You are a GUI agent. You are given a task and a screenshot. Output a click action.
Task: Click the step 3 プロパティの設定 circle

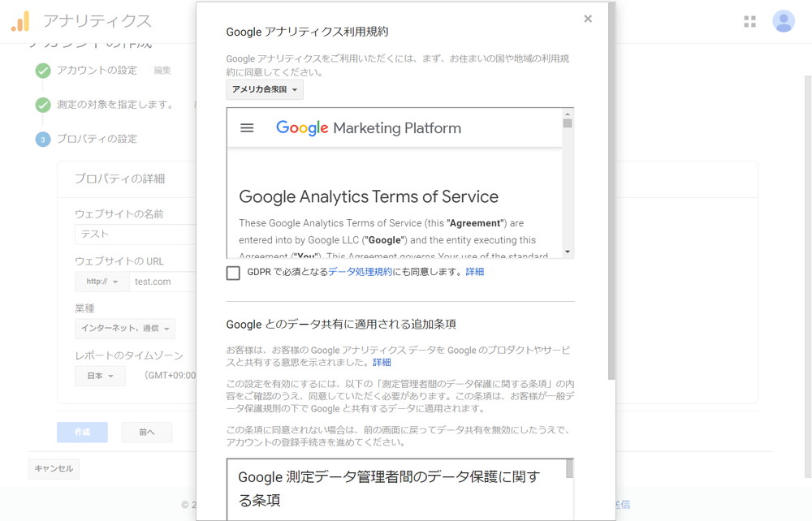pyautogui.click(x=43, y=139)
